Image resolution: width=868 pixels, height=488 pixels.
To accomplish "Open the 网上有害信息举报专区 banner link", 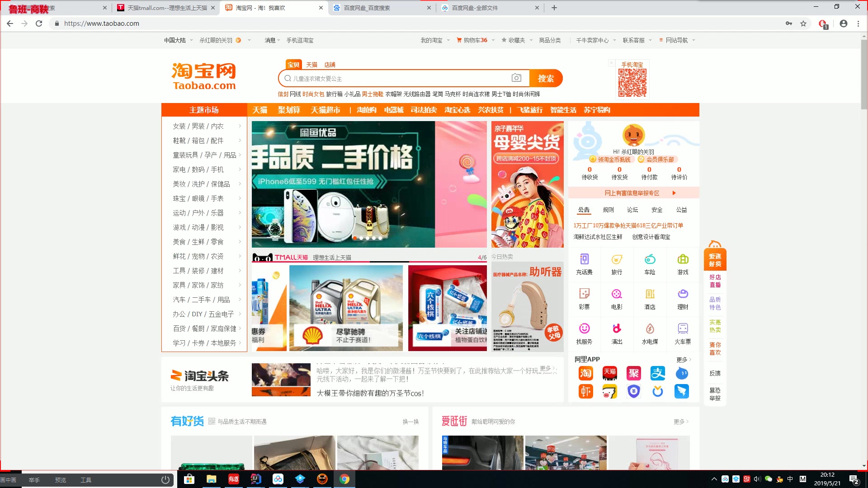I will (633, 193).
